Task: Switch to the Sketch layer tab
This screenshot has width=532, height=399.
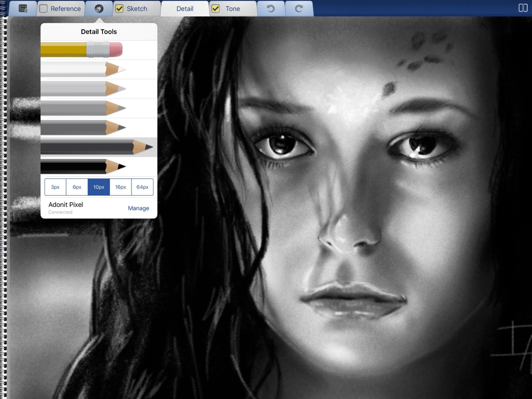Action: click(x=137, y=9)
